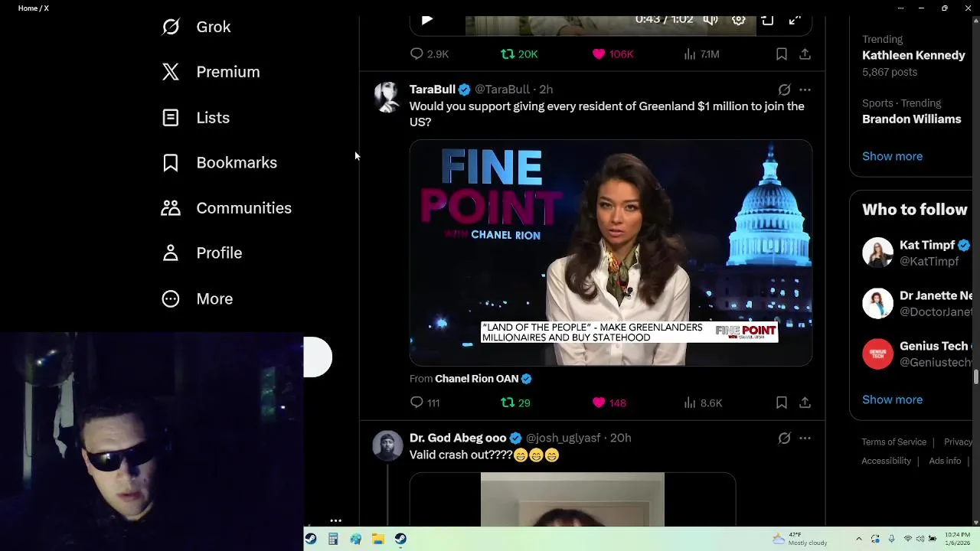Bookmark the post with 7.1M views
980x551 pixels.
[782, 54]
